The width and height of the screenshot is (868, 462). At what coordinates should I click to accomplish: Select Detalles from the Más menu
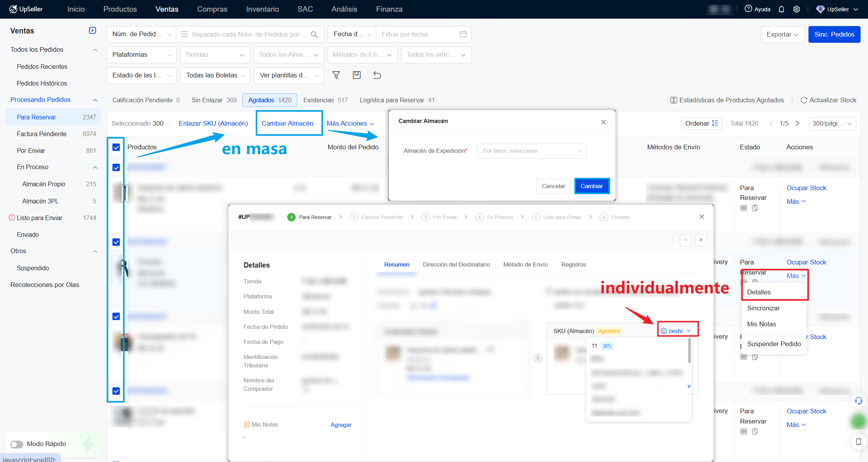click(759, 292)
